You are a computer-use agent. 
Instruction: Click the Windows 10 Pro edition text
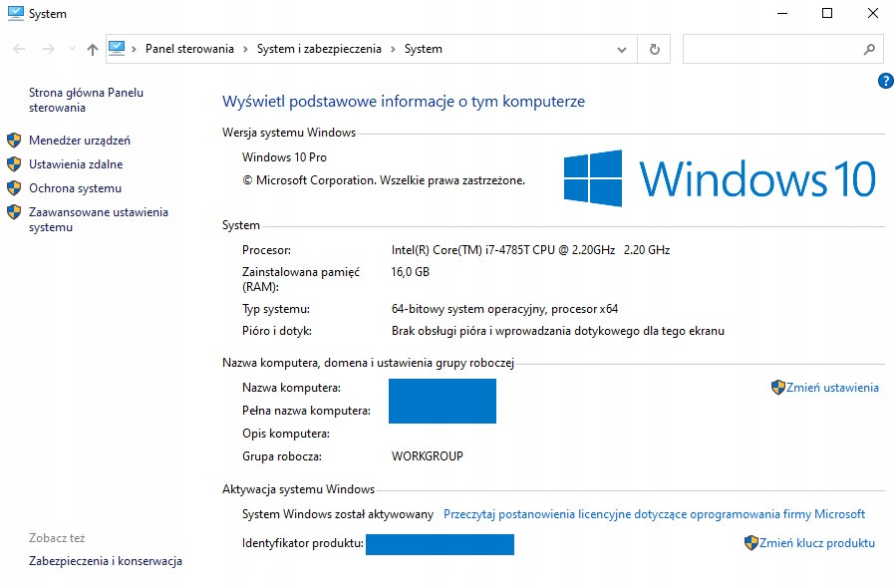284,157
